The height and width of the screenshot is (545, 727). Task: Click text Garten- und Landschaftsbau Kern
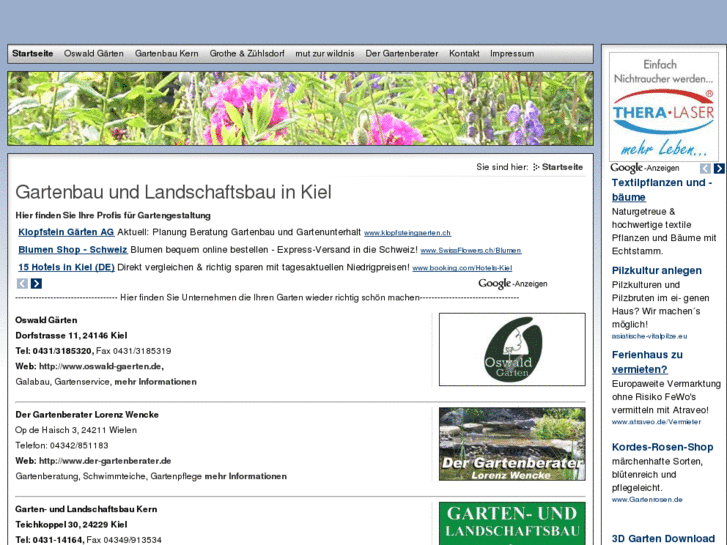pos(86,509)
